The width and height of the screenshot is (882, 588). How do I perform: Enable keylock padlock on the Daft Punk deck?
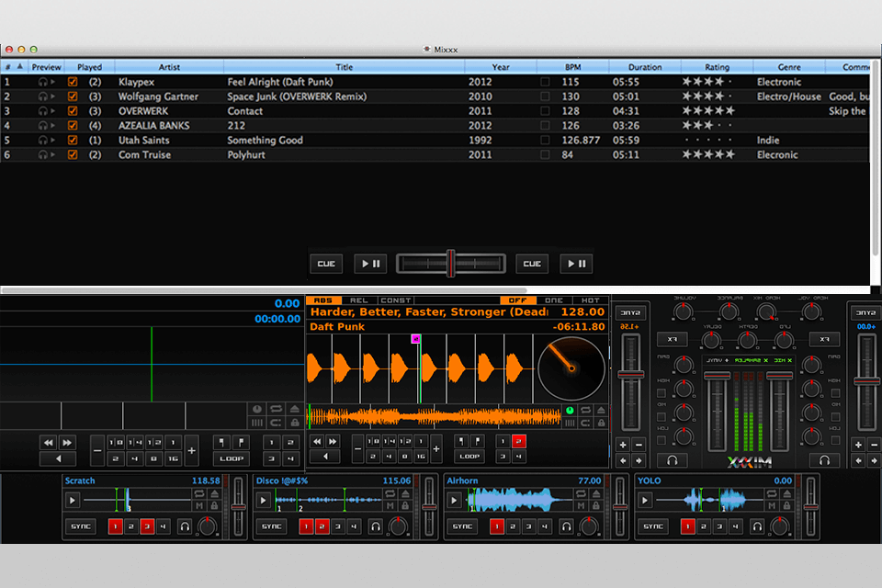point(601,423)
